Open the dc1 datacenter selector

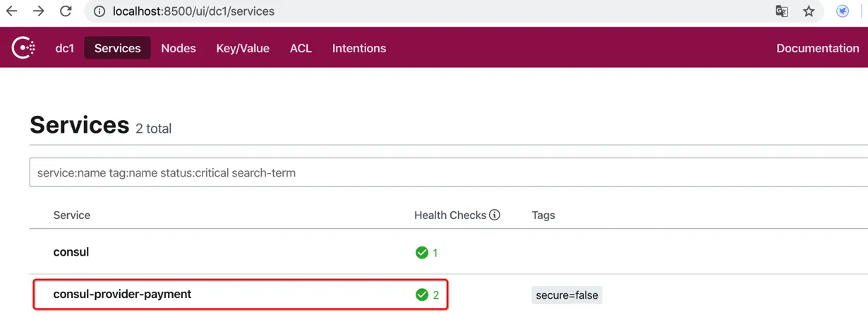pos(65,48)
